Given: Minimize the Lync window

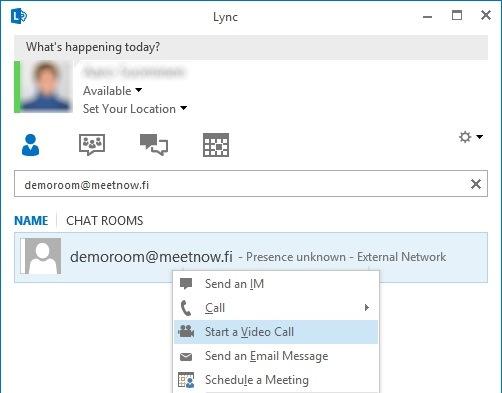Looking at the screenshot, I should coord(427,16).
